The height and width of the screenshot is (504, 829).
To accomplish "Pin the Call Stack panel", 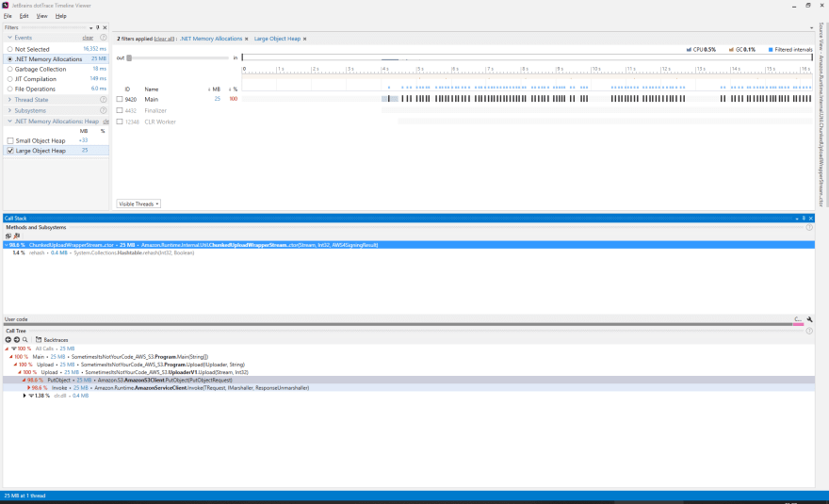I will pyautogui.click(x=804, y=218).
